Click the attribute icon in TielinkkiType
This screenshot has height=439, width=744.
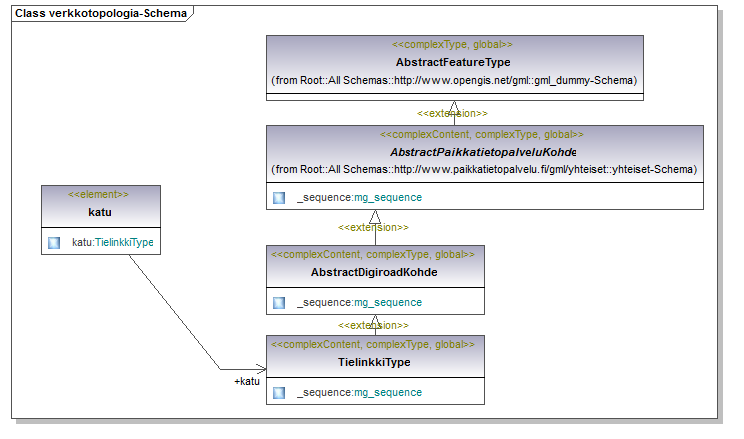tap(279, 392)
